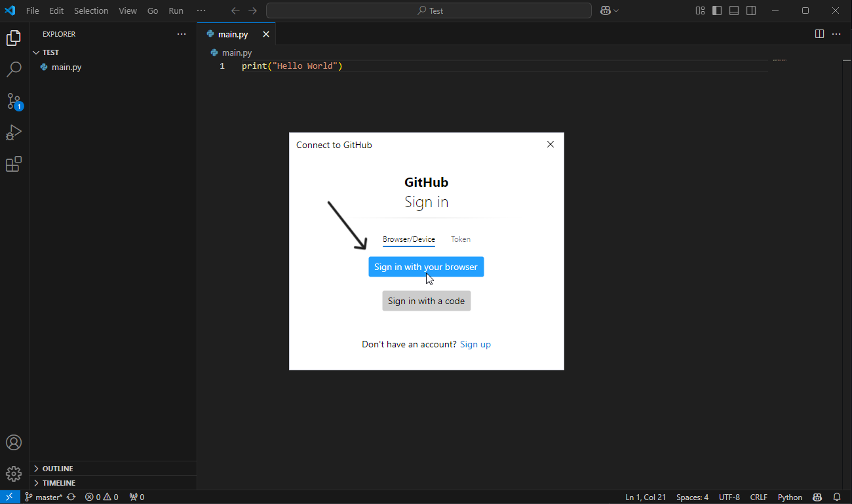
Task: Open editor More Actions ellipsis
Action: pos(836,34)
